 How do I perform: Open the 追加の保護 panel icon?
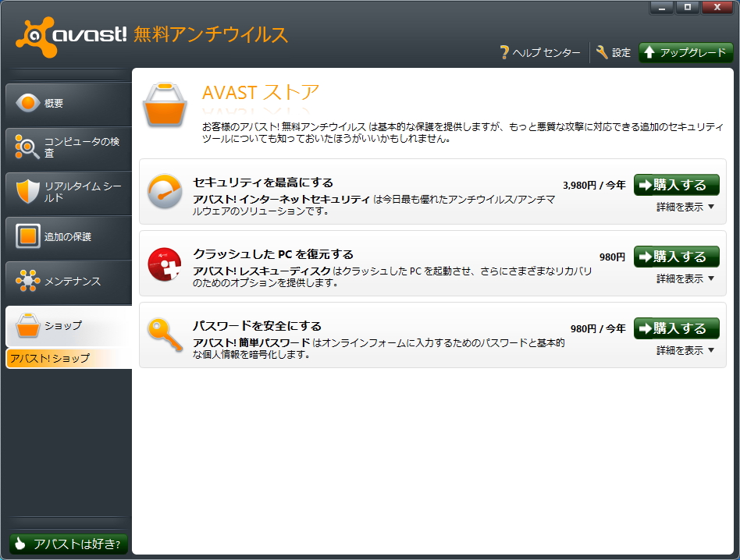(x=29, y=237)
